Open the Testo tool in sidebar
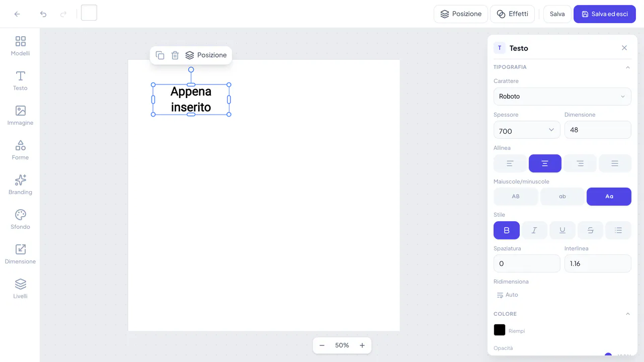This screenshot has height=362, width=644. pyautogui.click(x=20, y=80)
